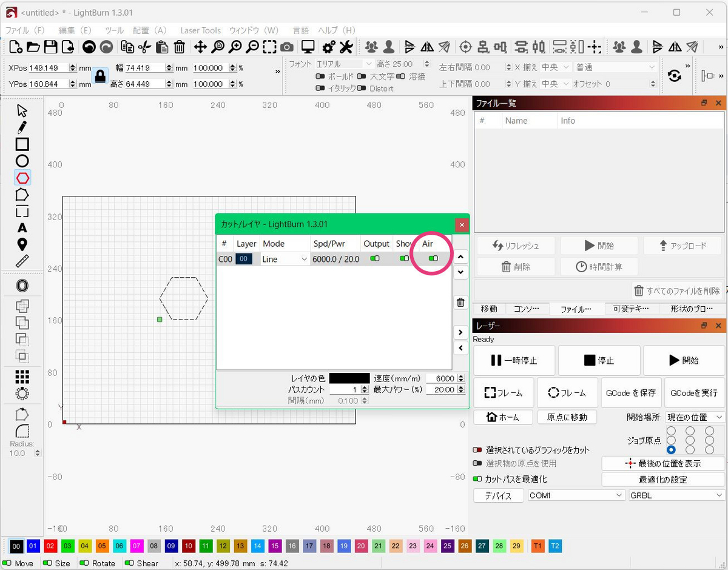Enable the ボールド toggle
This screenshot has height=570, width=728.
click(320, 76)
